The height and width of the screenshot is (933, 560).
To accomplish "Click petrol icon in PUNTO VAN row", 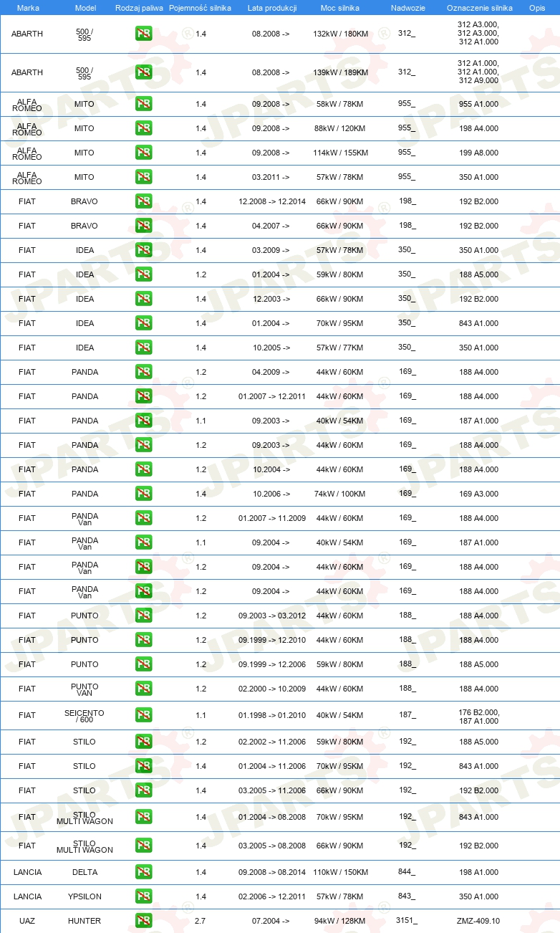I will pyautogui.click(x=144, y=688).
